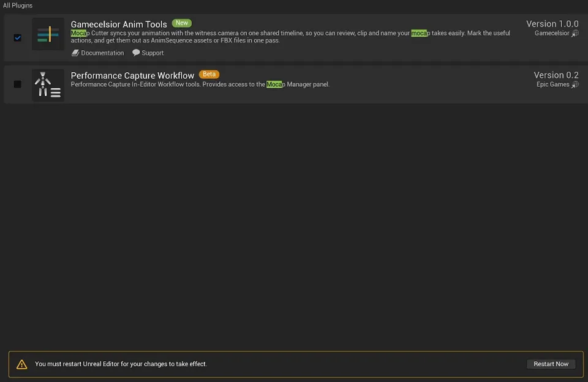The image size is (588, 382).
Task: Click the Performance Capture Workflow plugin icon
Action: click(48, 85)
